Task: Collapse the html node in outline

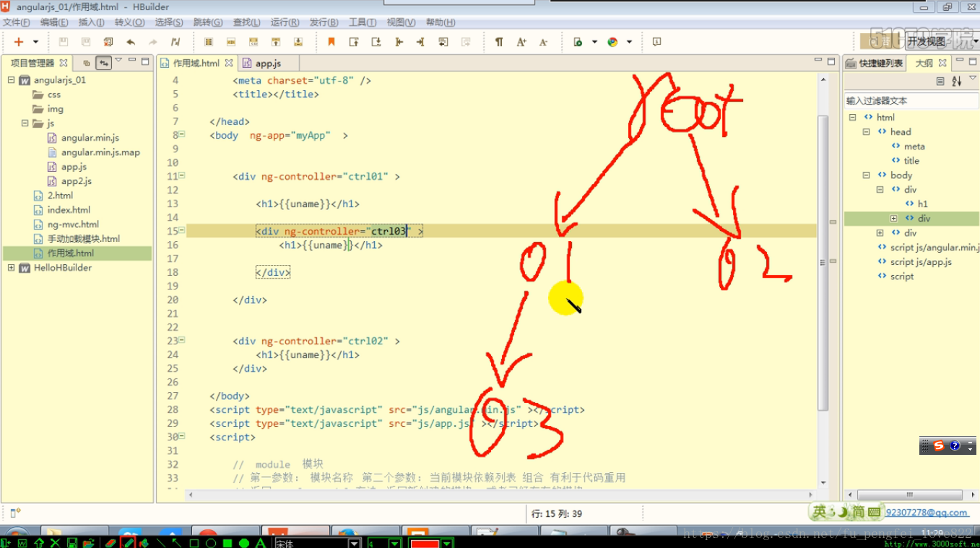Action: tap(853, 118)
